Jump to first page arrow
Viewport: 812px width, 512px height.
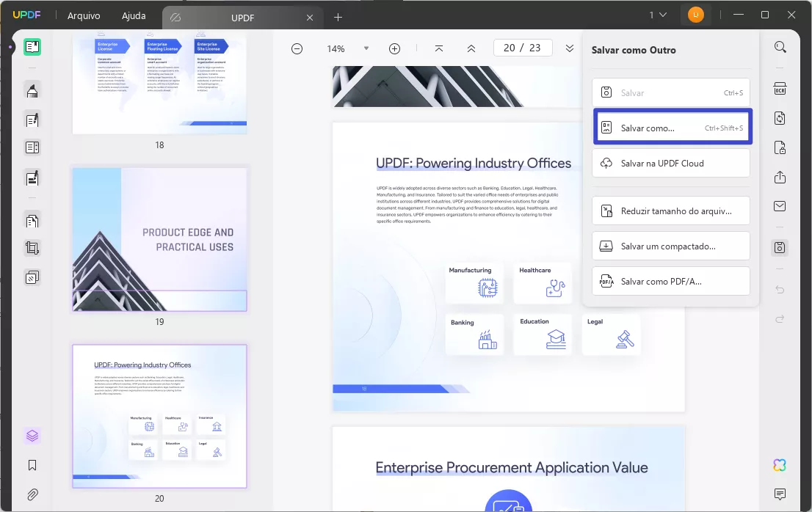pyautogui.click(x=438, y=48)
